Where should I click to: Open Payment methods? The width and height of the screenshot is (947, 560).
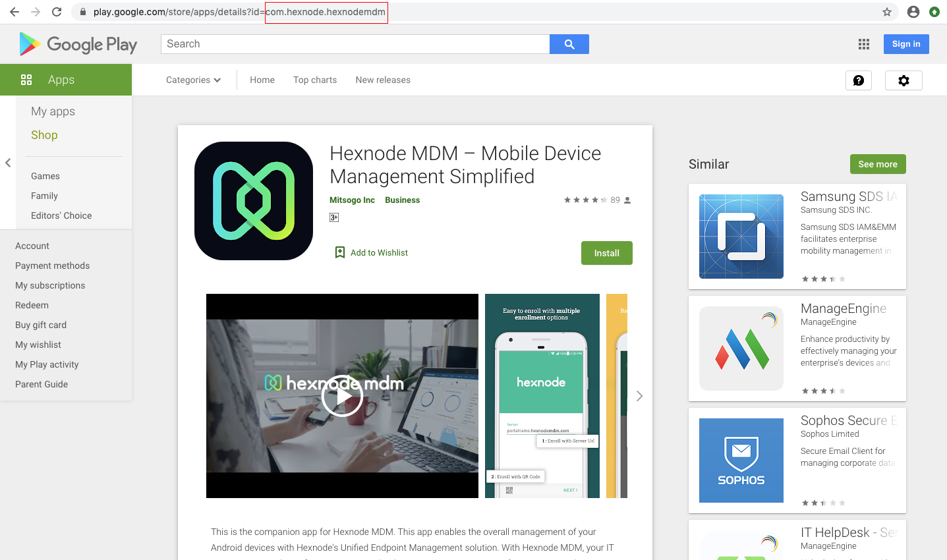[x=53, y=266]
